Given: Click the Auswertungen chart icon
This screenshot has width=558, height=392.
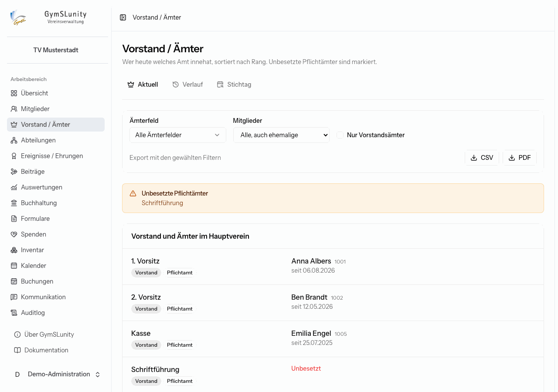Looking at the screenshot, I should point(14,187).
